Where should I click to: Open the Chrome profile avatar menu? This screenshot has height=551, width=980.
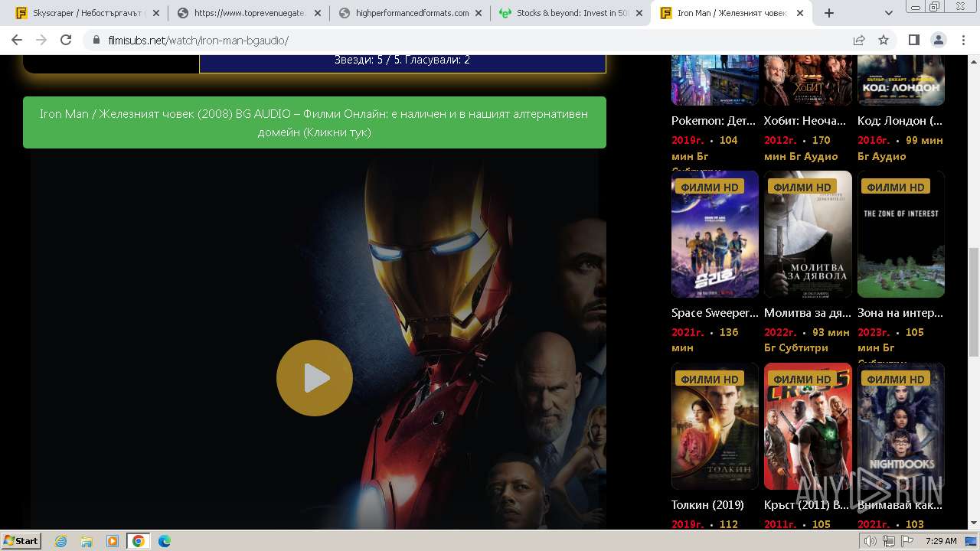click(x=939, y=41)
